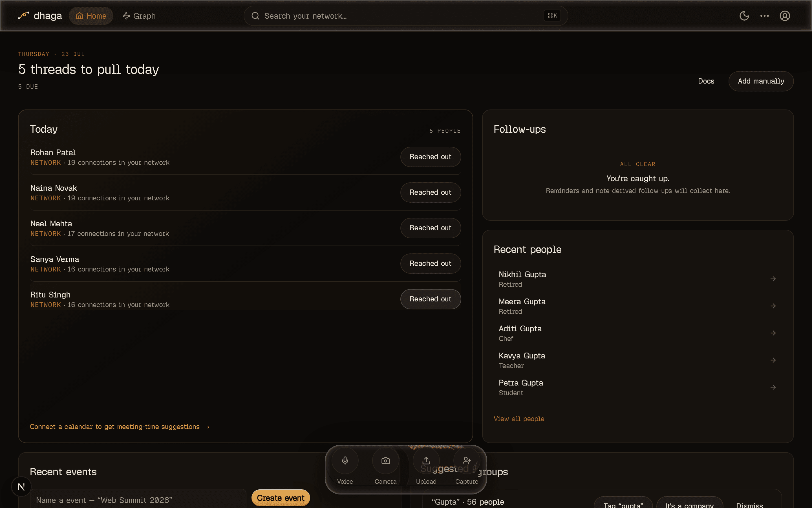
Task: Click the ⌘K shortcut badge
Action: tap(552, 16)
